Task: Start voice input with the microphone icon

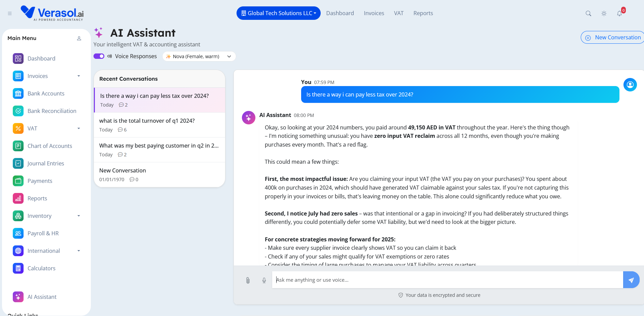Action: [x=264, y=280]
